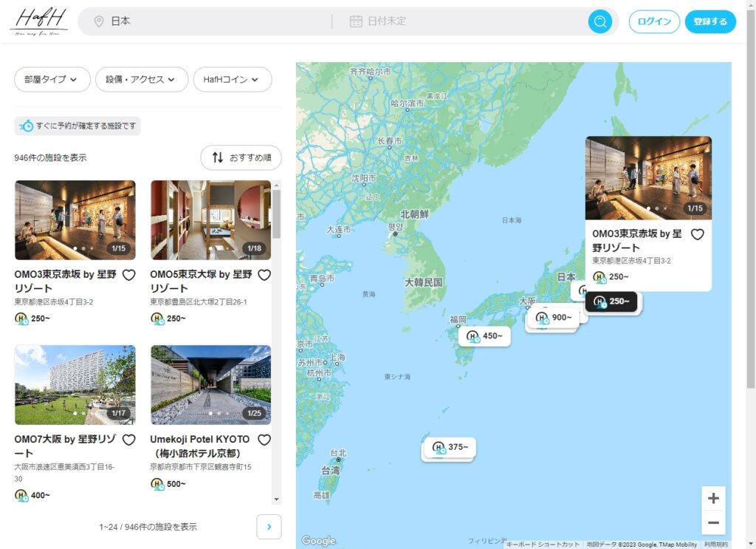
Task: Click address 京都府京都市下京区観喜寺町15
Action: tap(201, 467)
